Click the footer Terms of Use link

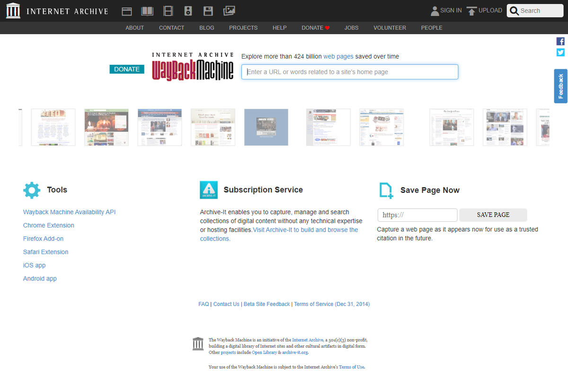(352, 366)
